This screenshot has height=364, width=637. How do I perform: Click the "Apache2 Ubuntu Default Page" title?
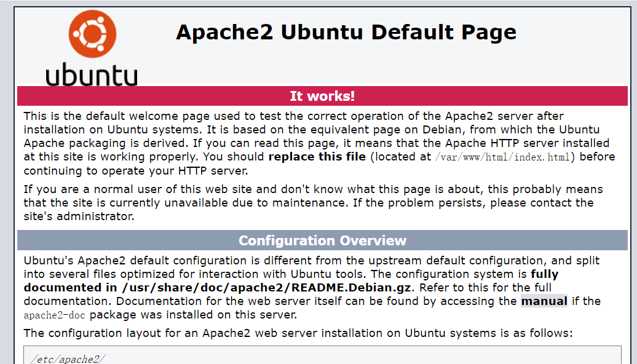pyautogui.click(x=346, y=32)
